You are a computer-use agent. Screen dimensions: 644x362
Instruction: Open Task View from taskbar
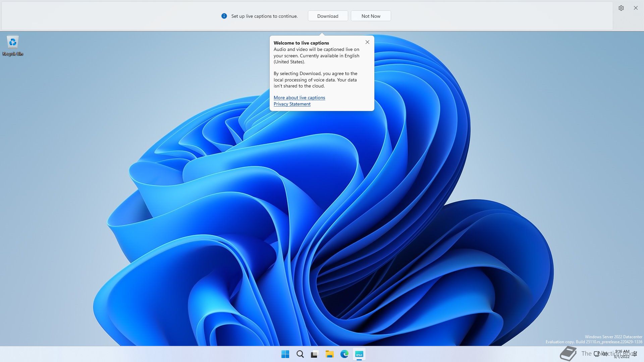point(315,354)
